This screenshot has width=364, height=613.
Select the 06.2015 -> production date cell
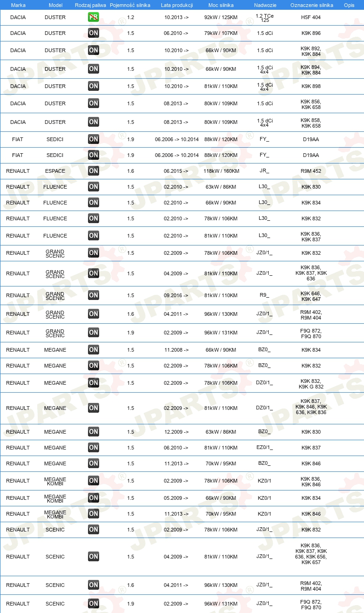click(176, 171)
